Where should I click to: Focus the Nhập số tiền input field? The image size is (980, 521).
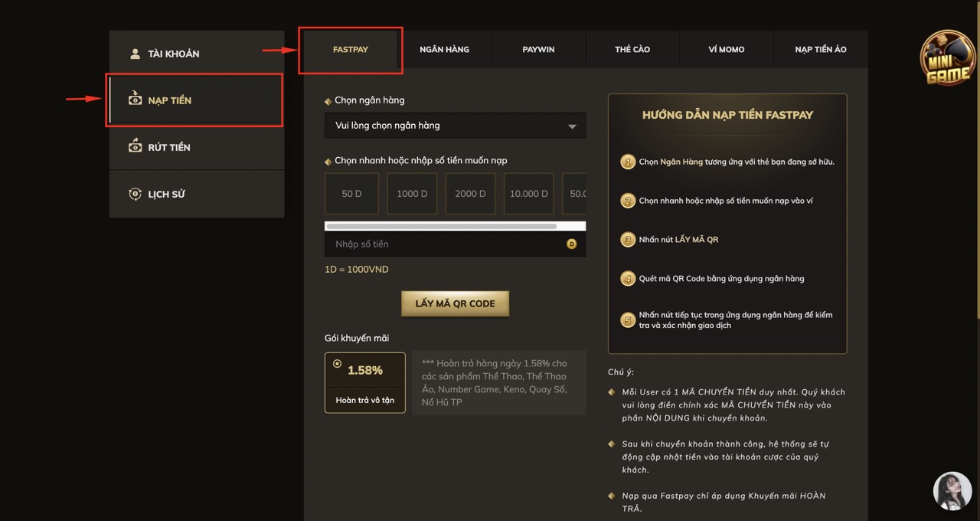pyautogui.click(x=455, y=244)
